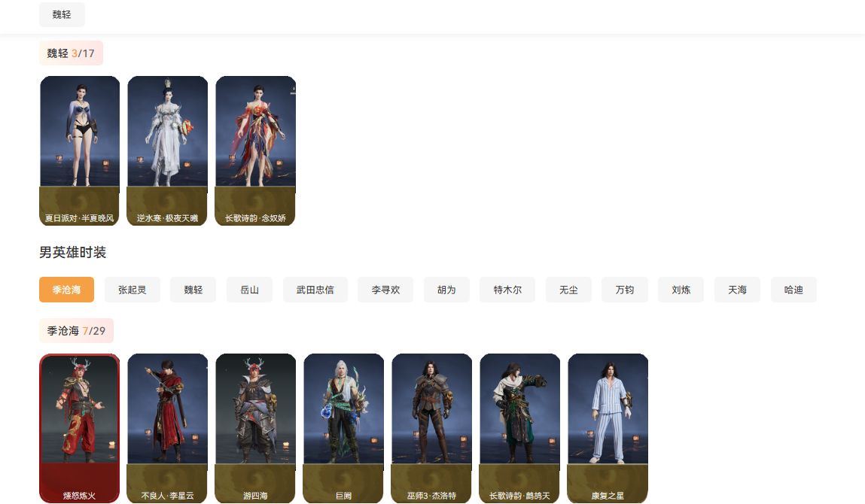Select the orange 季沧海 hero tab
The height and width of the screenshot is (504, 865).
(x=66, y=290)
